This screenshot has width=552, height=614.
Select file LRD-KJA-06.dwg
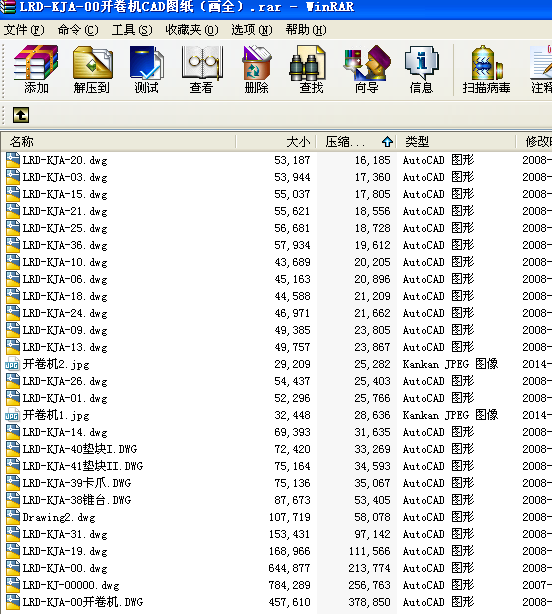(x=65, y=279)
